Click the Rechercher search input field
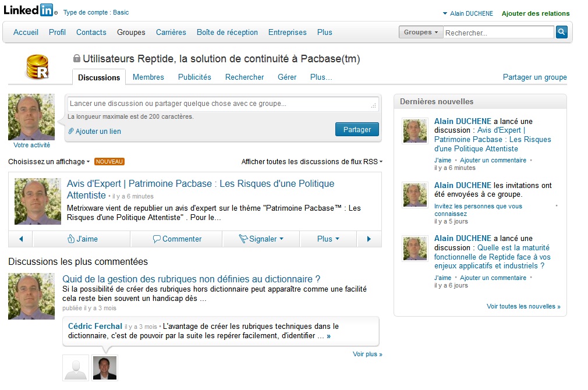 click(x=499, y=32)
